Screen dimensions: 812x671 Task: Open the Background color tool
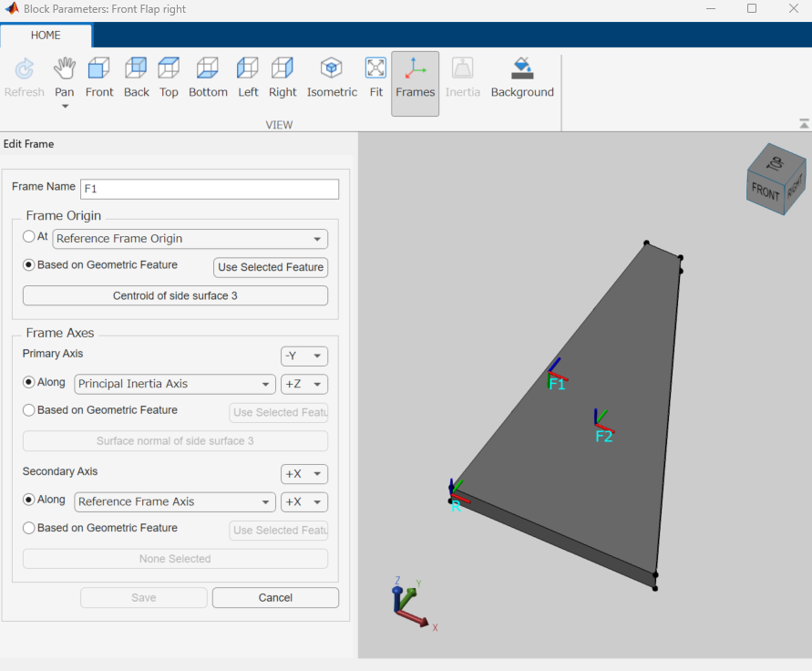coord(522,77)
